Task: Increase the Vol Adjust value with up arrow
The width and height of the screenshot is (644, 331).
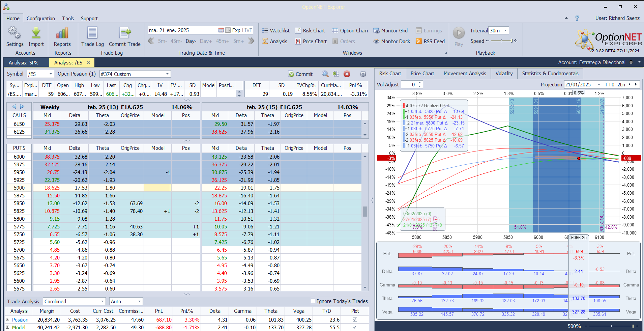Action: click(x=419, y=83)
